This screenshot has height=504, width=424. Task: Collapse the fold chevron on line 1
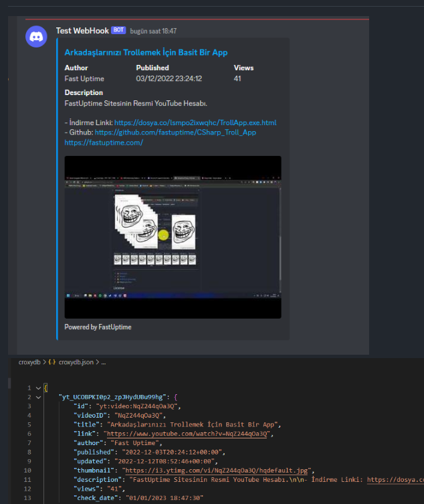[38, 388]
